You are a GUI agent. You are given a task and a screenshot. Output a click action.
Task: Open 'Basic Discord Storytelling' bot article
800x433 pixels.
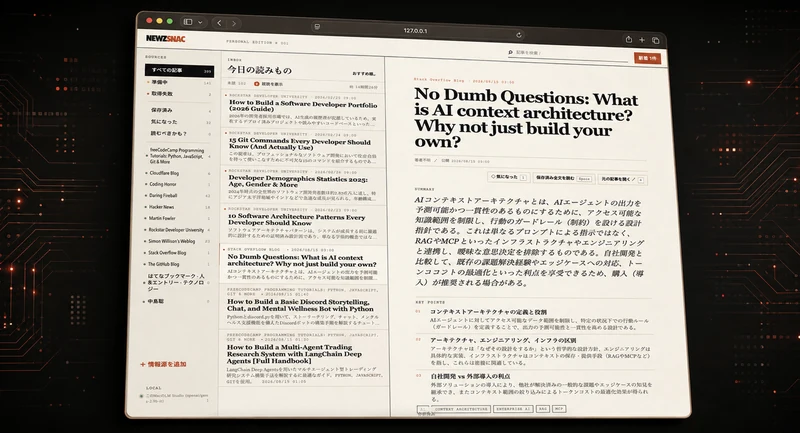(x=303, y=307)
